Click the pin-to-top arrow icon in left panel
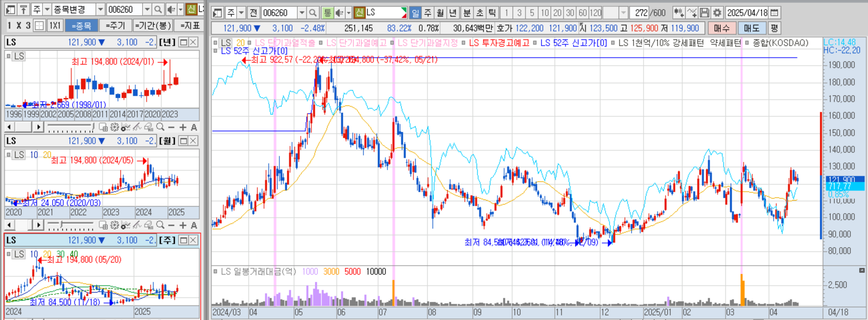Screen dimensions: 868x320 pyautogui.click(x=24, y=9)
